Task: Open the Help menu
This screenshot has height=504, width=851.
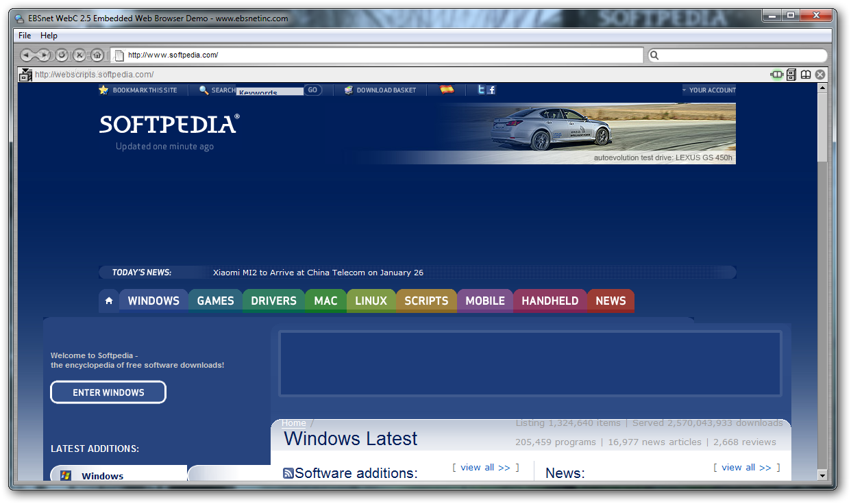Action: pos(49,36)
